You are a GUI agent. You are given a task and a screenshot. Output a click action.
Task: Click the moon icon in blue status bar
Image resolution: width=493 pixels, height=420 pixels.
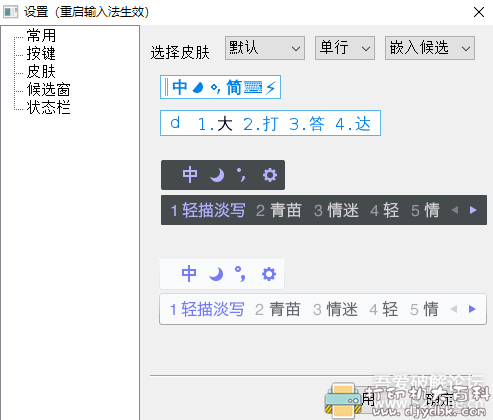[198, 88]
